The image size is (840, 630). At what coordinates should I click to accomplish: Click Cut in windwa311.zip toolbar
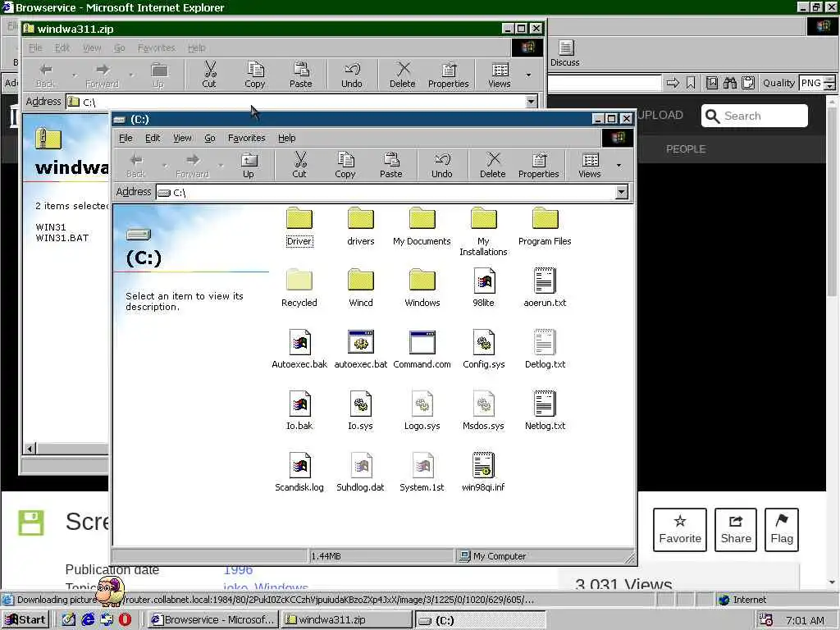(209, 75)
